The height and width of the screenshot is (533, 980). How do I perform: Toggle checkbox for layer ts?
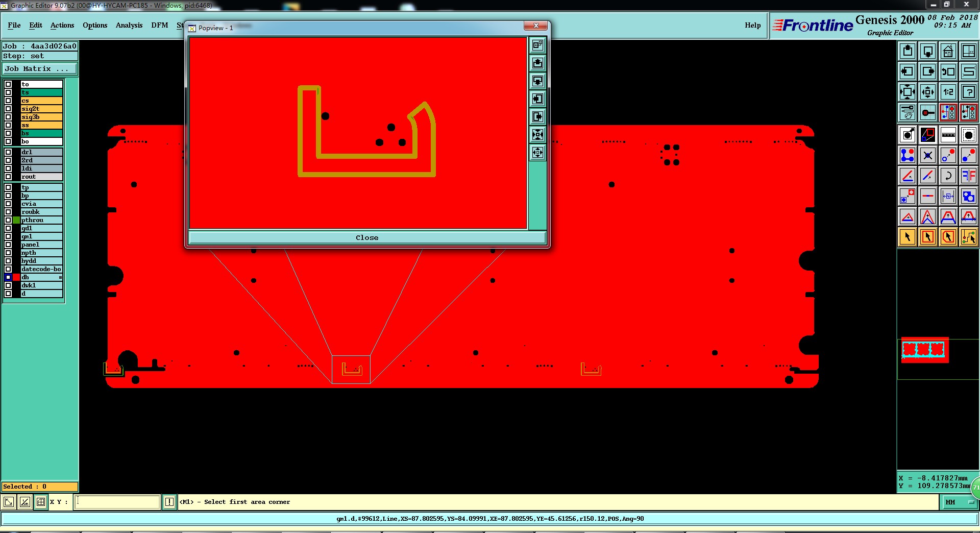tap(8, 92)
